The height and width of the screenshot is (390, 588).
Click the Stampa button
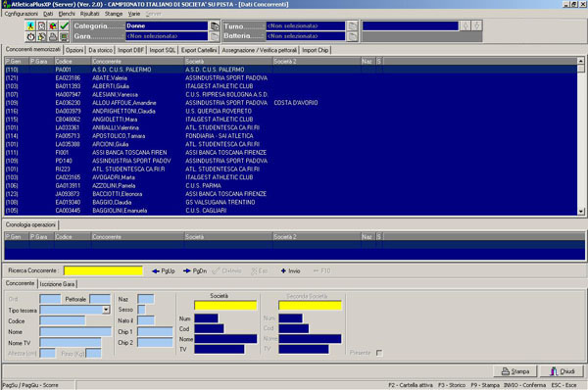tap(515, 371)
